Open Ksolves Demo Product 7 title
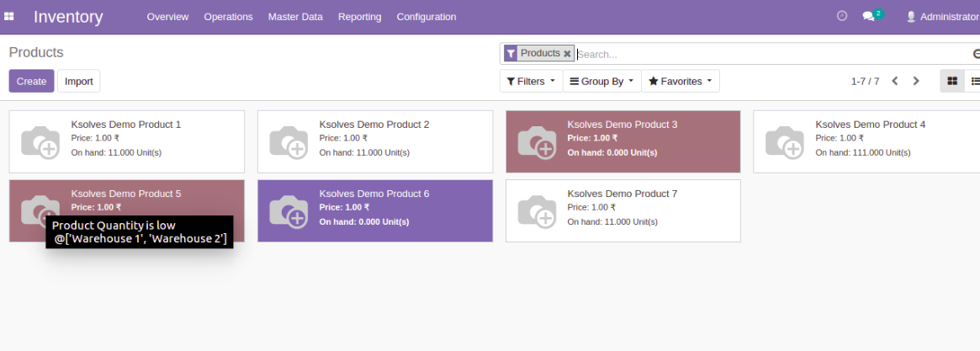This screenshot has height=351, width=980. (x=622, y=194)
